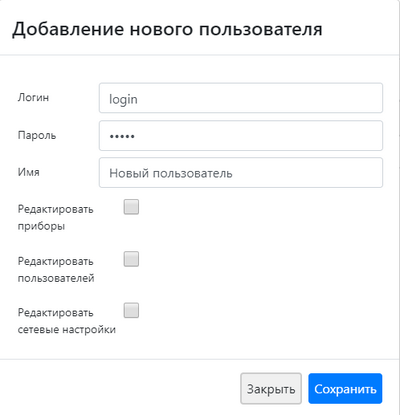The image size is (400, 415).
Task: Click the Добавление нового пользователя dialog title
Action: point(167,29)
